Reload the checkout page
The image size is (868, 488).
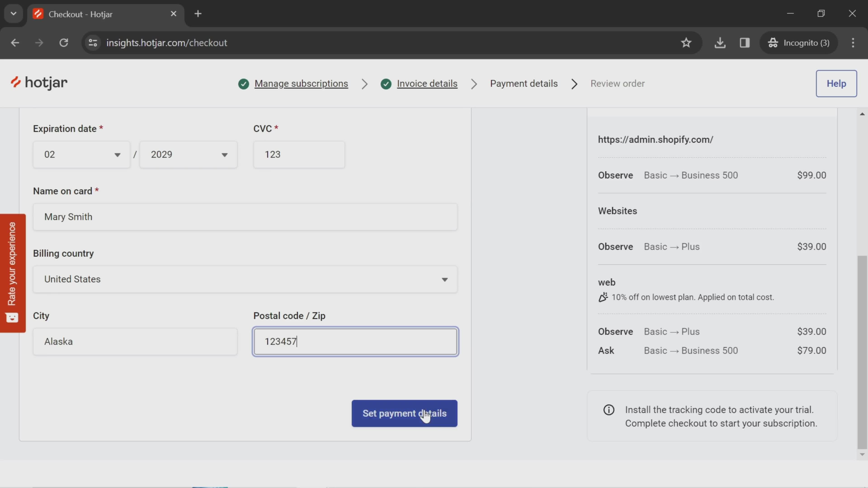tap(64, 43)
